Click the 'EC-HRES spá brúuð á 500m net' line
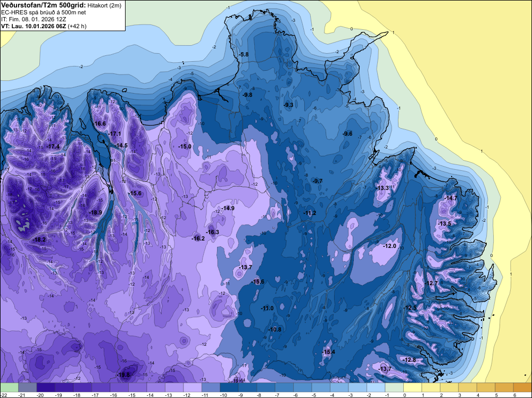Viewport: 532px width, 398px height. (x=44, y=12)
